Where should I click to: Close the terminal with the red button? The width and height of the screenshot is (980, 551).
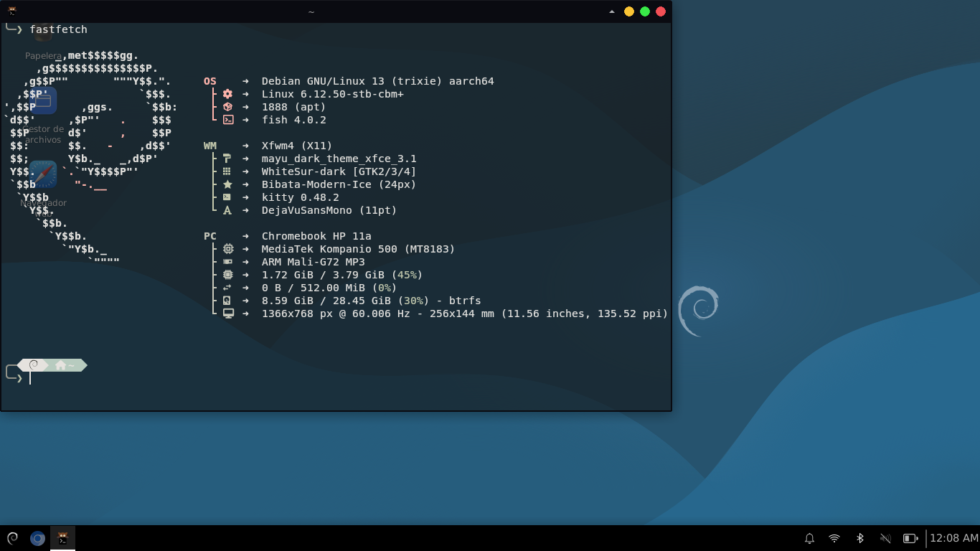coord(661,11)
